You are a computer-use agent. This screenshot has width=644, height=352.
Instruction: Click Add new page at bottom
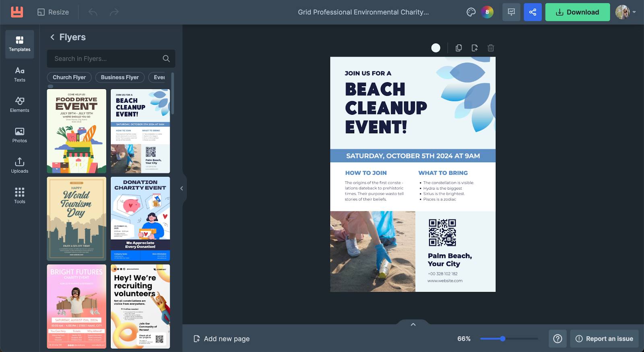point(222,339)
